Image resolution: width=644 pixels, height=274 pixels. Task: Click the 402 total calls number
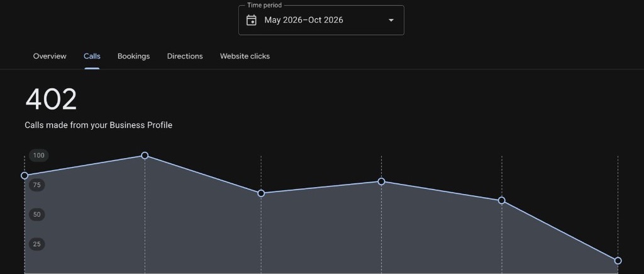point(51,100)
